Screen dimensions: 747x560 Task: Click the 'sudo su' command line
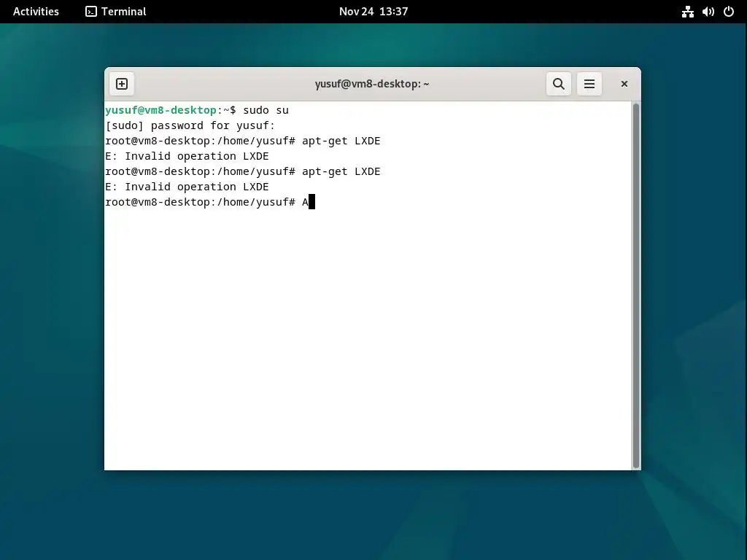tap(197, 110)
